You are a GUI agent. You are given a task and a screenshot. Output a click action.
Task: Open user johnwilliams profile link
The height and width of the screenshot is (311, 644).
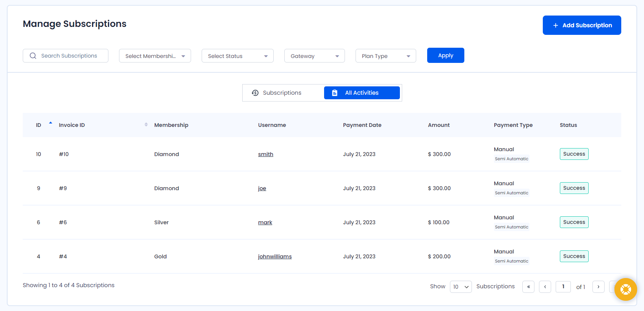[275, 256]
